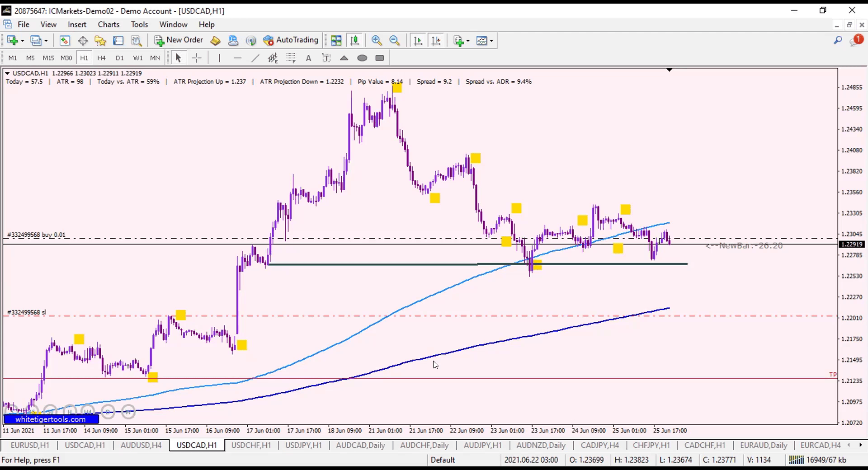Draw a trendline with the diagonal line tool

pyautogui.click(x=255, y=58)
